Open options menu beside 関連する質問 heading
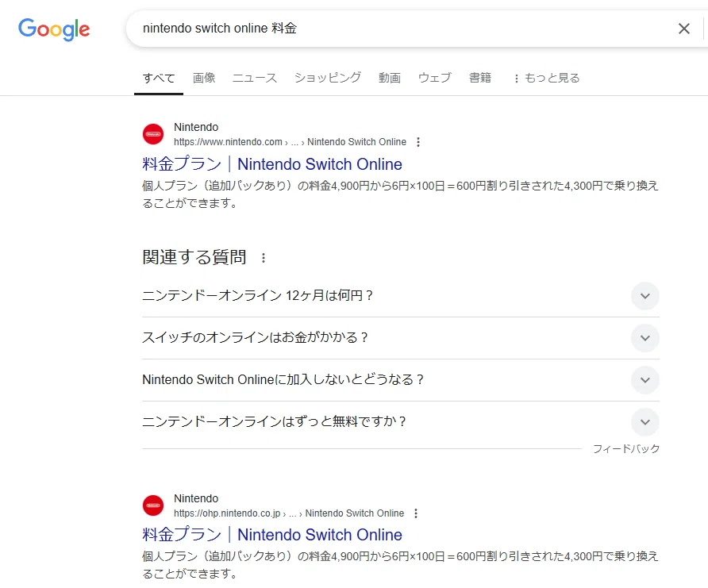The height and width of the screenshot is (588, 708). (264, 258)
